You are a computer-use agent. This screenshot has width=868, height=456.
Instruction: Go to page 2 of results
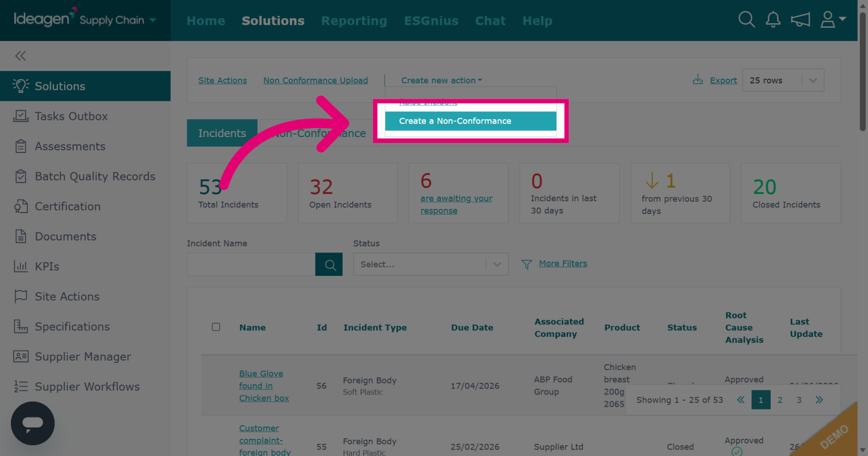click(x=780, y=400)
